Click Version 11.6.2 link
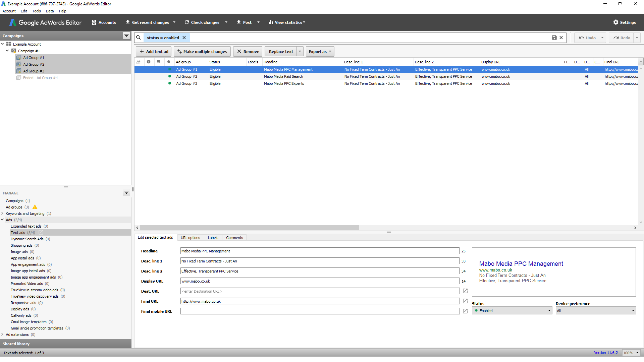The image size is (644, 362). pos(606,353)
